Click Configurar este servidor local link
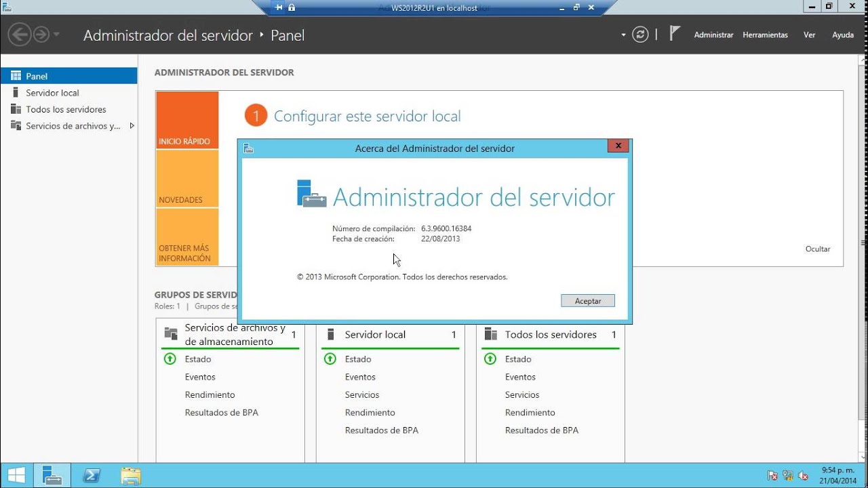 (x=367, y=116)
